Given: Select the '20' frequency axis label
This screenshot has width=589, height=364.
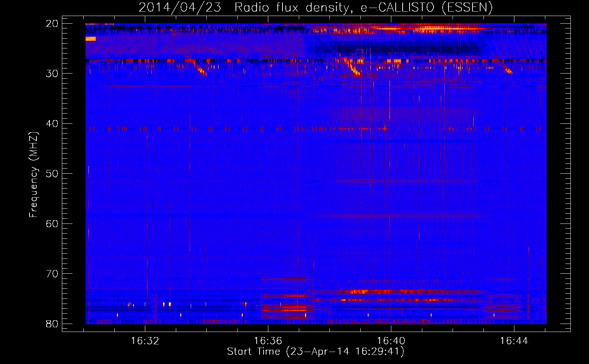Looking at the screenshot, I should click(52, 24).
